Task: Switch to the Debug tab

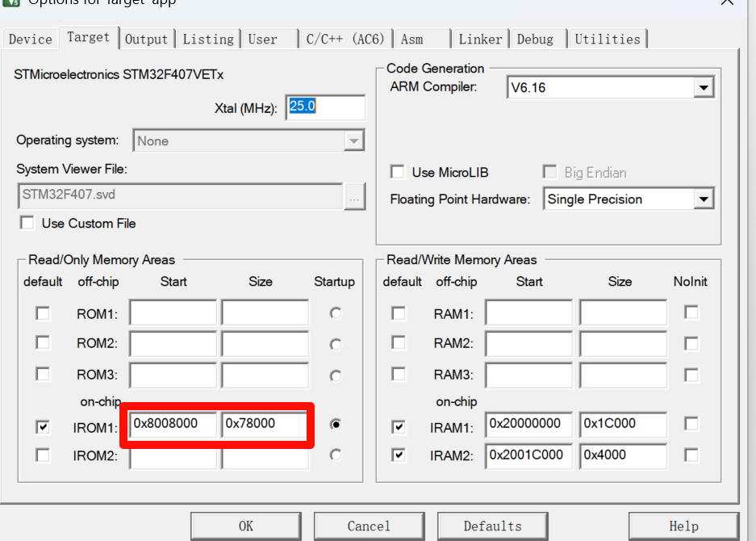Action: 535,39
